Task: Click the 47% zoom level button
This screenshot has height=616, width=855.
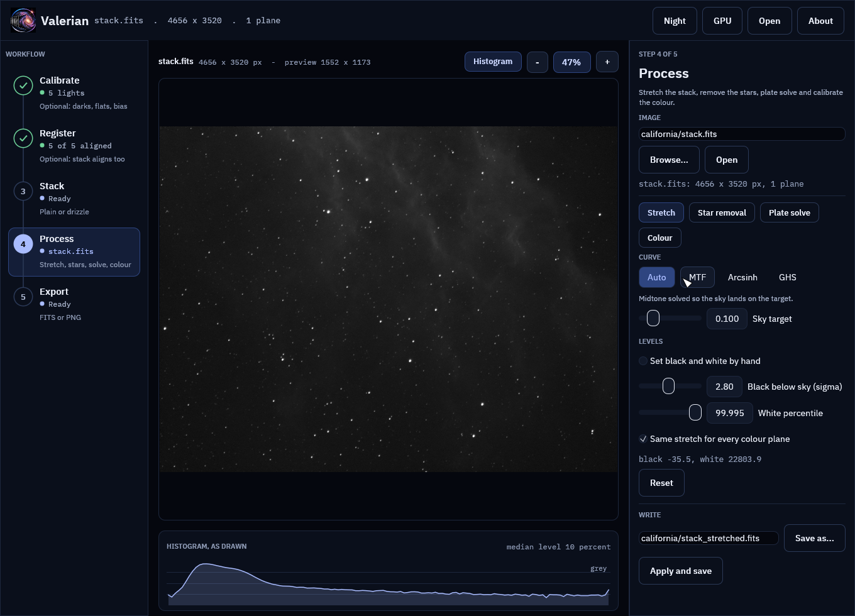Action: (571, 62)
